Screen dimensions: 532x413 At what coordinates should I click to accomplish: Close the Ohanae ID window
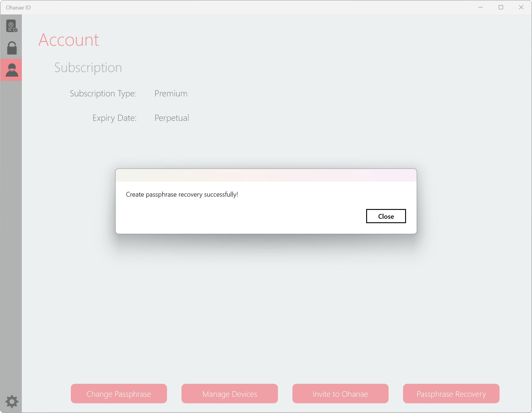[521, 7]
